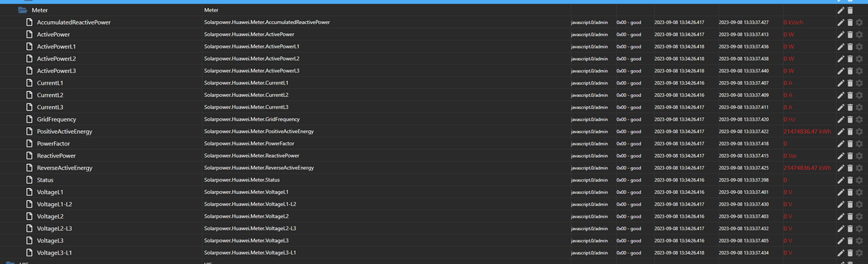This screenshot has width=868, height=264.
Task: Delete the PositiveActiveEnergy object
Action: [850, 132]
